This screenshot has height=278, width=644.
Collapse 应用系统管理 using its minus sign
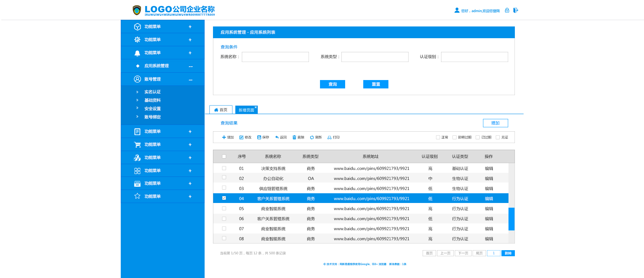191,67
